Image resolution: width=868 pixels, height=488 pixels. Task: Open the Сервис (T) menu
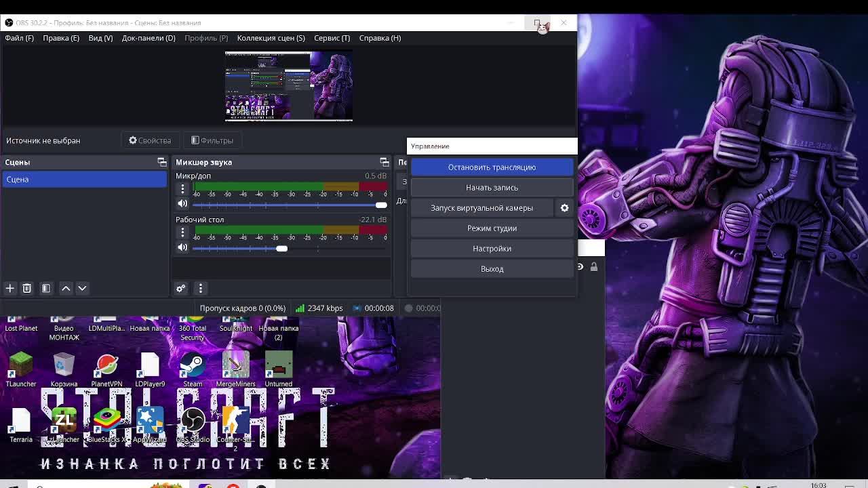coord(332,38)
